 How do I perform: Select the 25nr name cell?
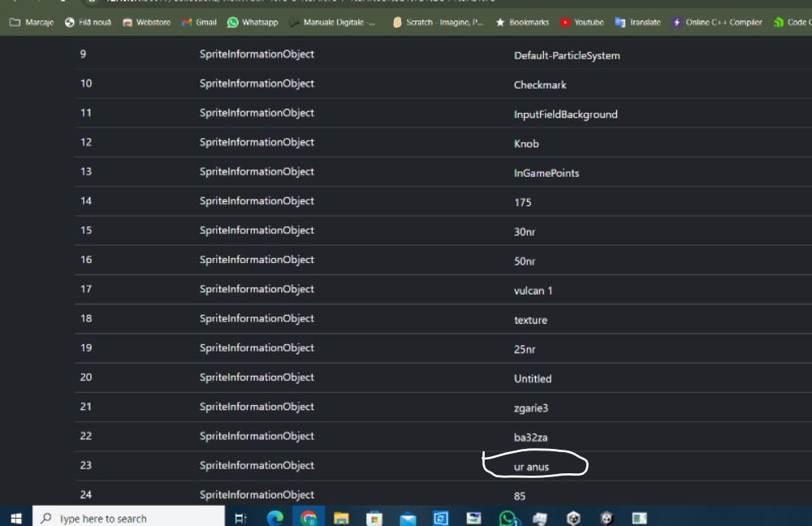[524, 350]
